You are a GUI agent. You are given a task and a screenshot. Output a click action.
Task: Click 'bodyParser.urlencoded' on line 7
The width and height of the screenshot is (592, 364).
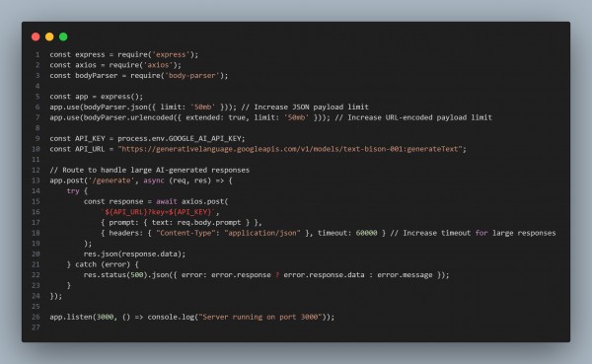128,117
